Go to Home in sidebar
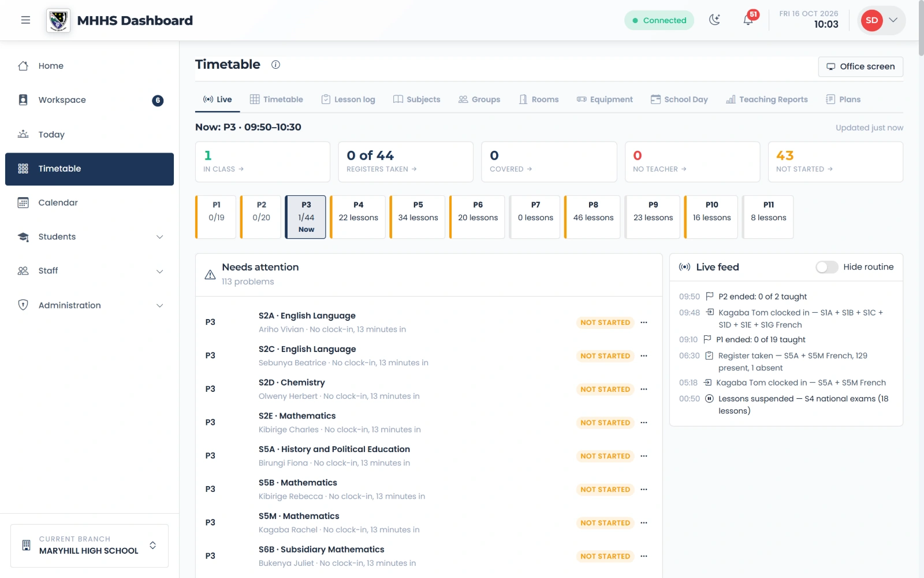924x578 pixels. click(90, 66)
